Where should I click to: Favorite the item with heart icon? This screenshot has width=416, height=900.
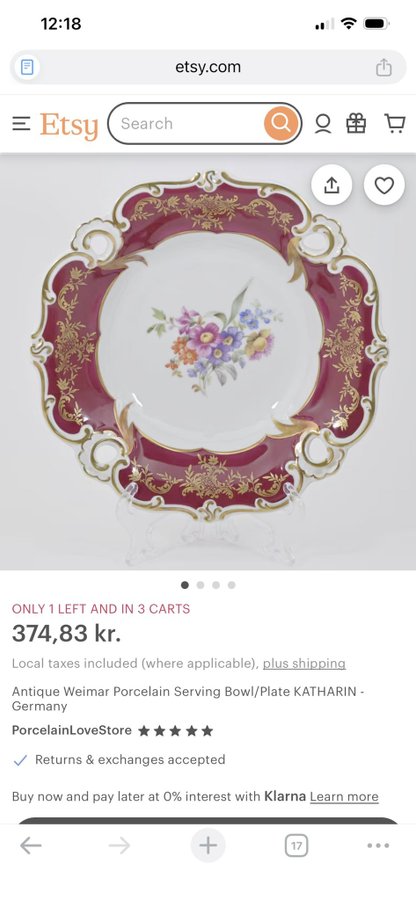(x=384, y=185)
